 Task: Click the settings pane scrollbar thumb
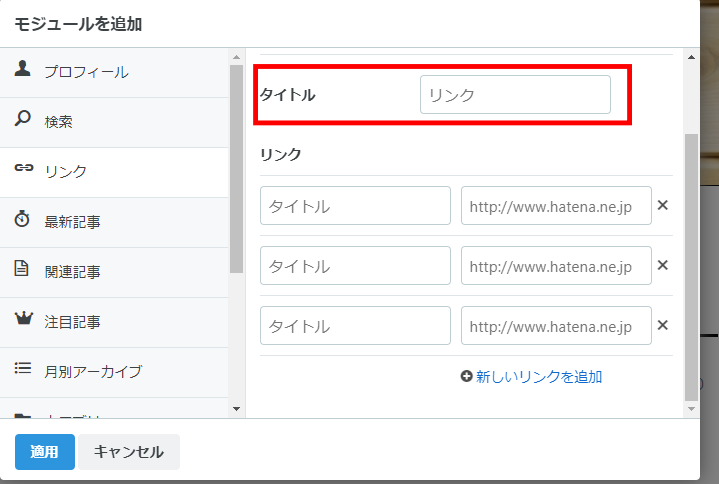click(691, 267)
